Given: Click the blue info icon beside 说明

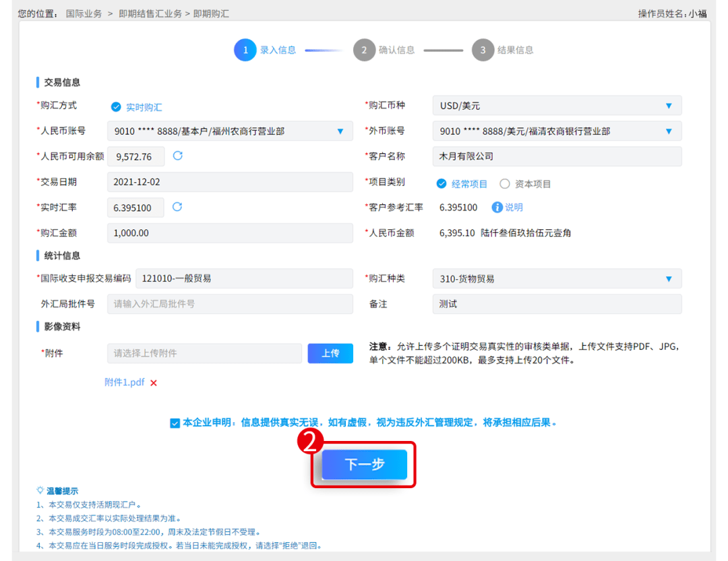Looking at the screenshot, I should 497,207.
